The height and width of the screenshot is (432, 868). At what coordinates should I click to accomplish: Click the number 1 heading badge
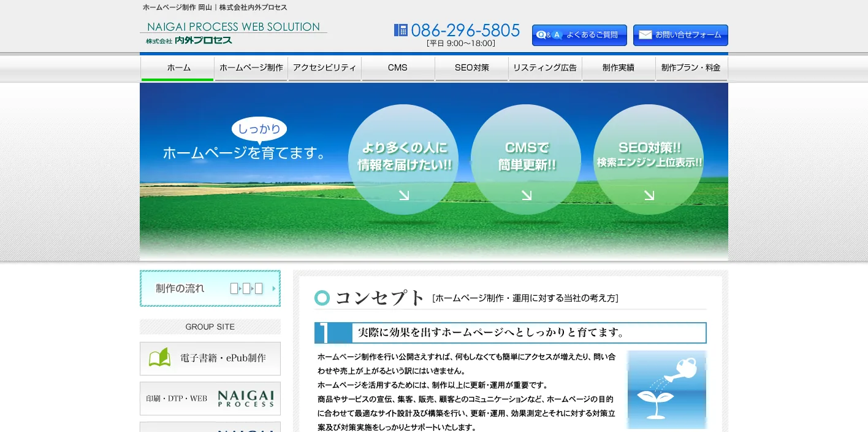coord(333,333)
